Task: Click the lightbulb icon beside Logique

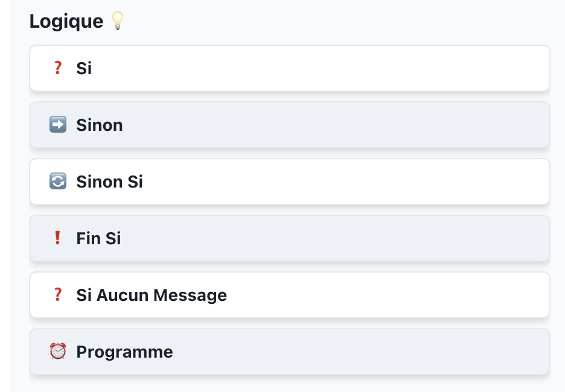Action: 117,22
